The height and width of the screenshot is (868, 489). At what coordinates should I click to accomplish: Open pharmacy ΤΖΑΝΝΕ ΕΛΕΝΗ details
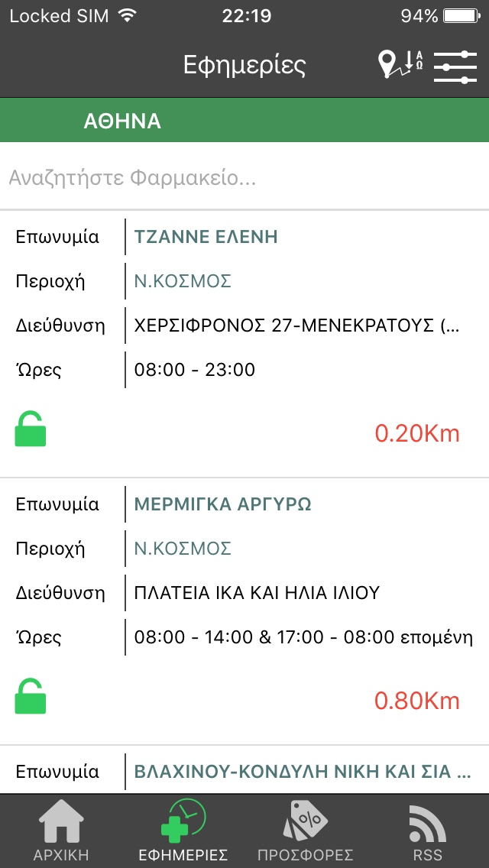click(x=206, y=237)
